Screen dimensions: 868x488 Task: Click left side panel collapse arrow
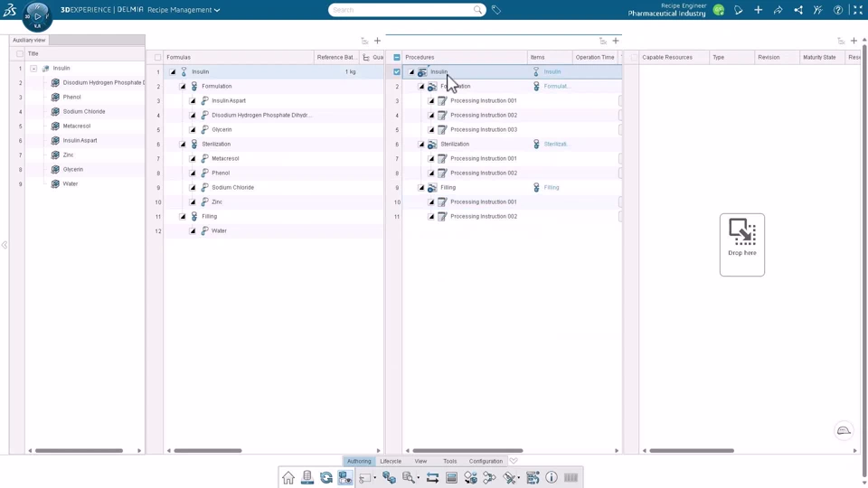[x=5, y=245]
